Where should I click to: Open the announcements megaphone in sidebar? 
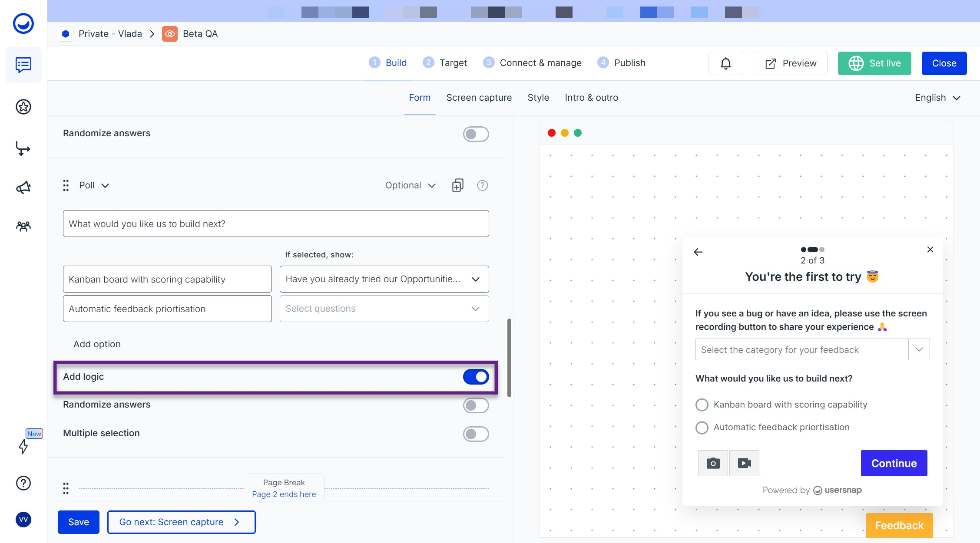[23, 188]
